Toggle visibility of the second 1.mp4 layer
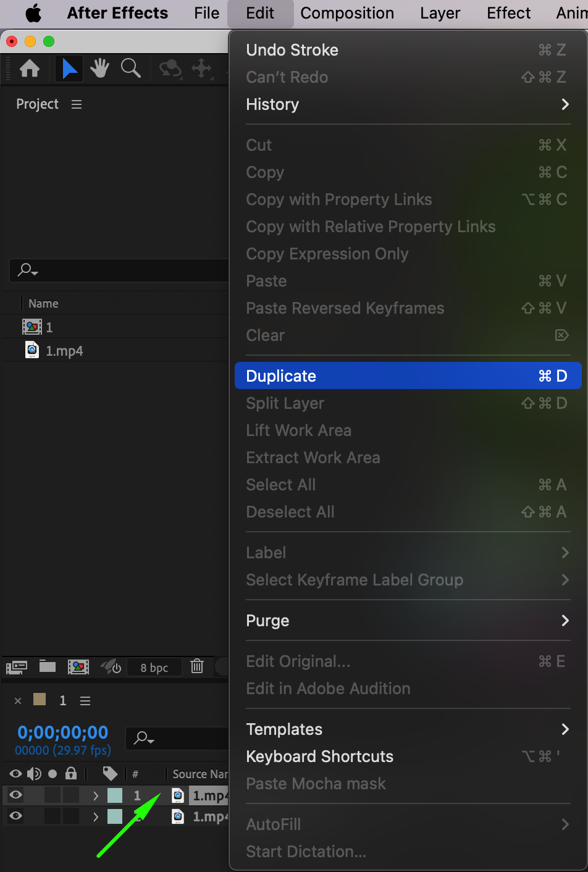 point(16,816)
